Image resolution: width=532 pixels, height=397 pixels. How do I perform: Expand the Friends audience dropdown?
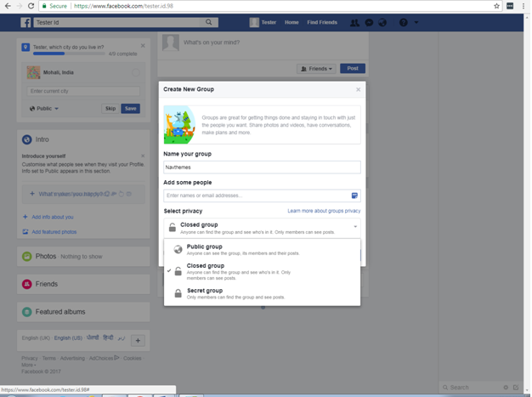pyautogui.click(x=316, y=69)
